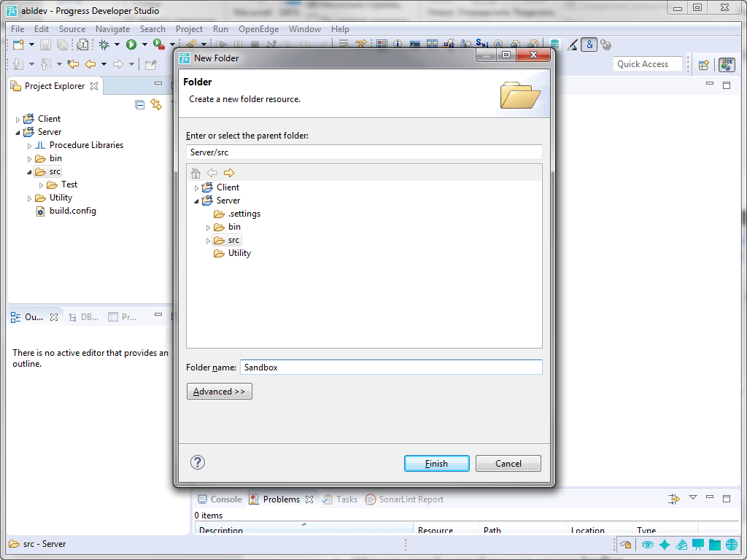The image size is (747, 560).
Task: Click the teal folder status bar icon
Action: click(x=715, y=544)
